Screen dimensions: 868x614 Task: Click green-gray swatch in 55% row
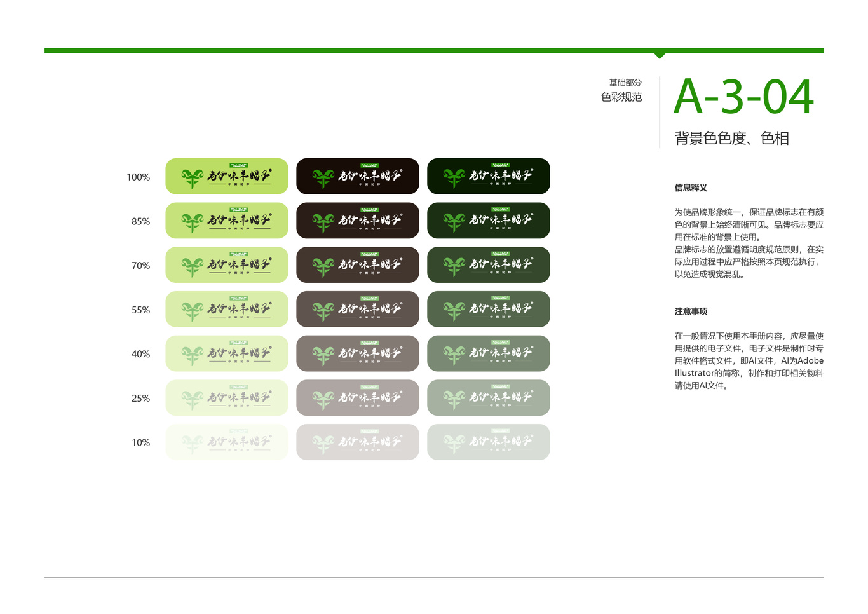[x=489, y=310]
